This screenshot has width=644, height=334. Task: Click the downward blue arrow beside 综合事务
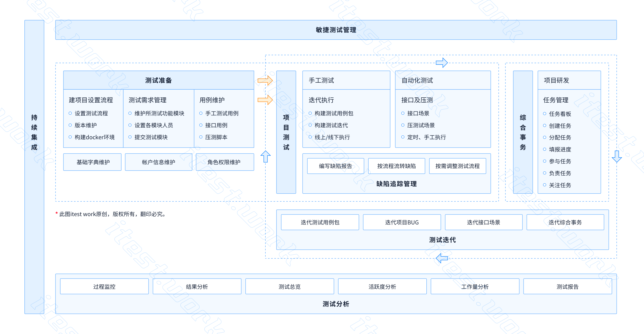[x=617, y=156]
